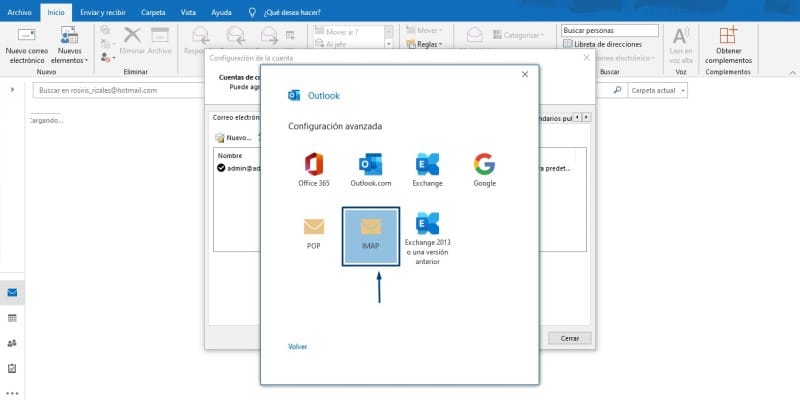
Task: Open the Nuevos elementos dropdown
Action: tap(69, 46)
